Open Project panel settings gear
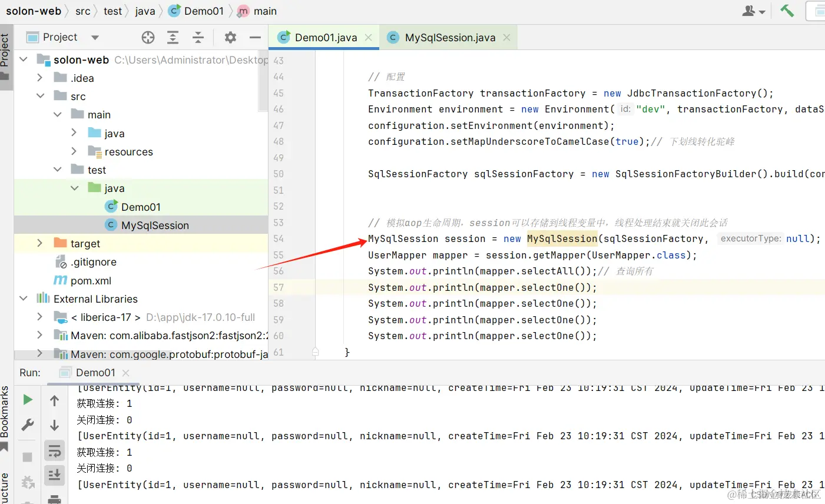825x504 pixels. coord(230,38)
